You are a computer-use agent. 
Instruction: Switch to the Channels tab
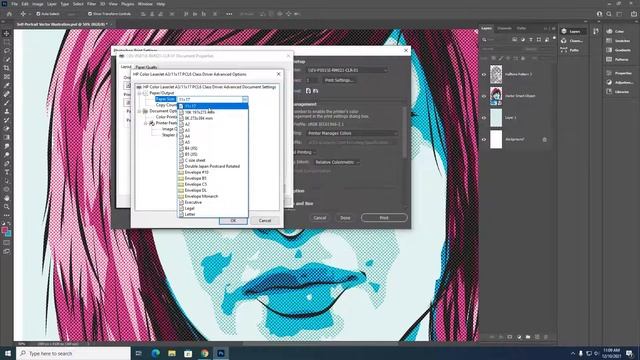(504, 28)
